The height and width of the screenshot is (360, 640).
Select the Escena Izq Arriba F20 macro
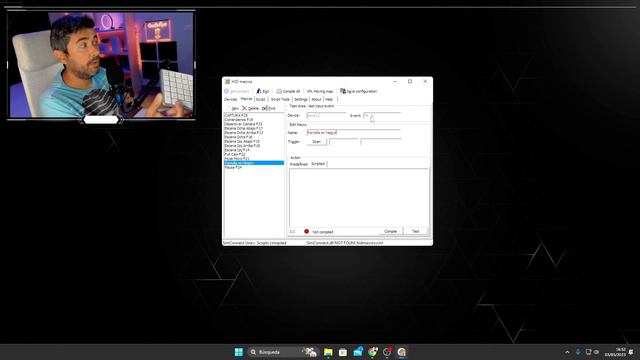click(x=254, y=146)
